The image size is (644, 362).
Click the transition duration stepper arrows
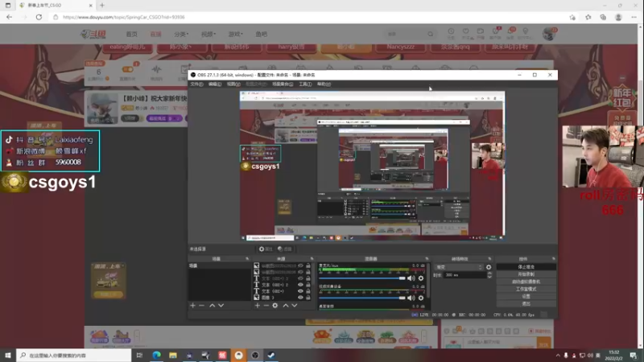tap(489, 275)
